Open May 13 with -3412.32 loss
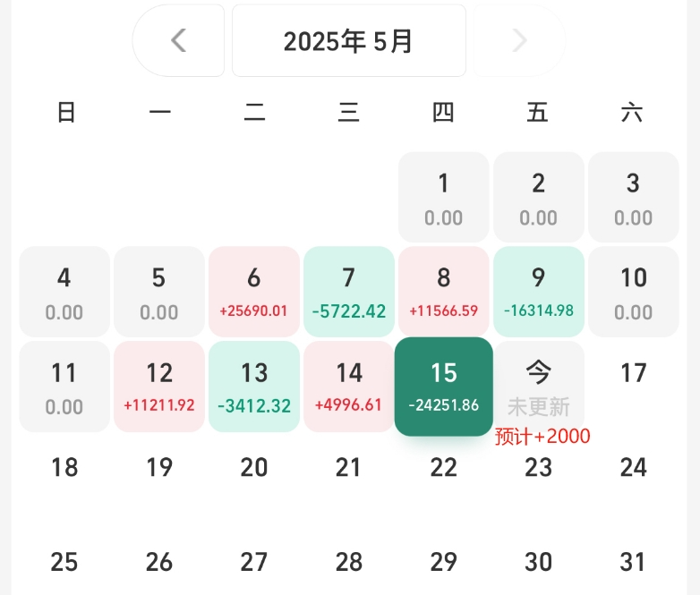 [x=254, y=387]
